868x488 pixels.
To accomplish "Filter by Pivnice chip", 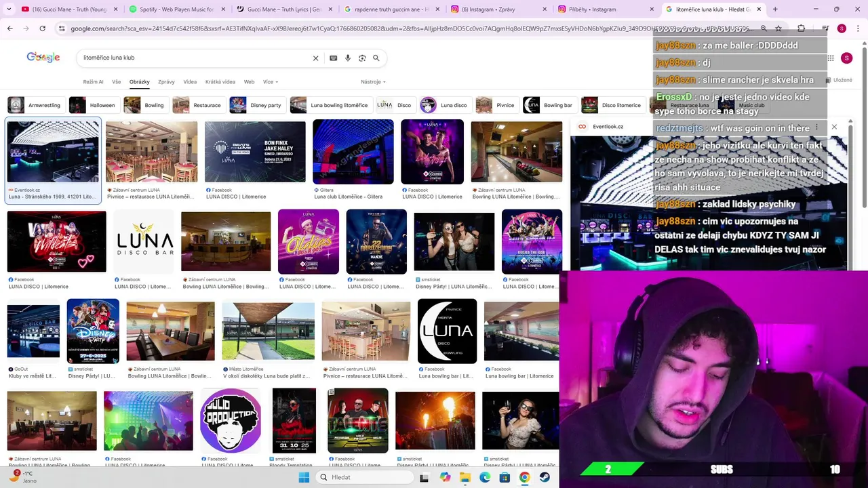I will (496, 105).
